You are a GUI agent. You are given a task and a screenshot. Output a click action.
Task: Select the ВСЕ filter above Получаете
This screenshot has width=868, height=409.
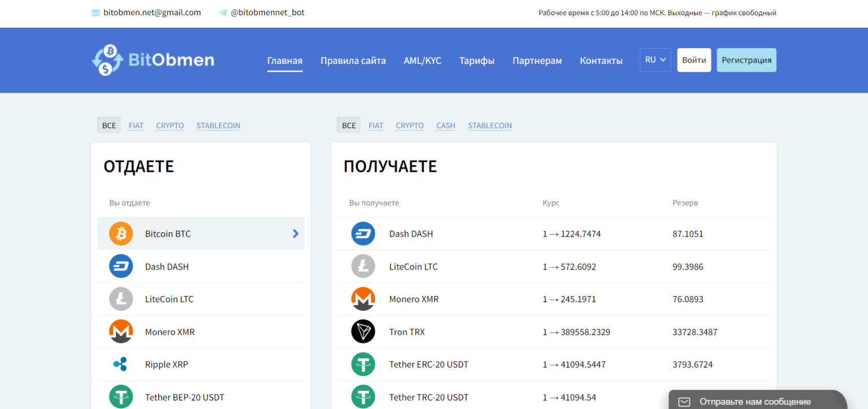point(349,125)
